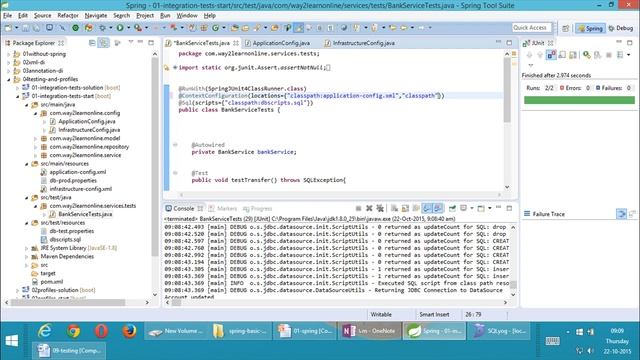Expand the collapsed import statements in the editor
640x360 pixels.
click(x=175, y=67)
